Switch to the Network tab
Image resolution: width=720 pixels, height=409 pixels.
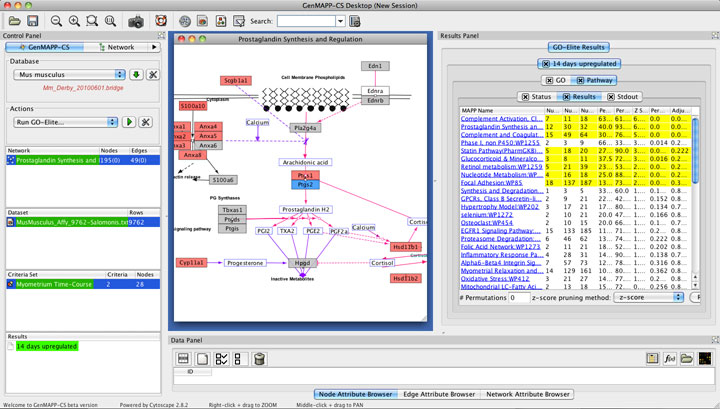(117, 47)
